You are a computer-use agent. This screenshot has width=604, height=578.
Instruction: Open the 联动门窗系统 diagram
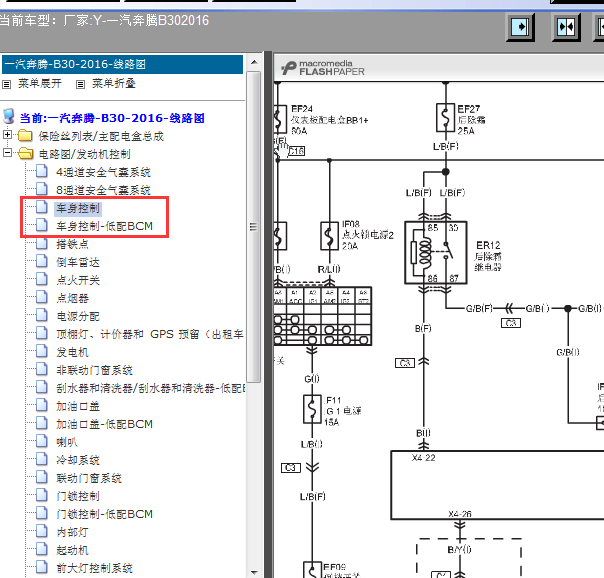click(x=89, y=478)
